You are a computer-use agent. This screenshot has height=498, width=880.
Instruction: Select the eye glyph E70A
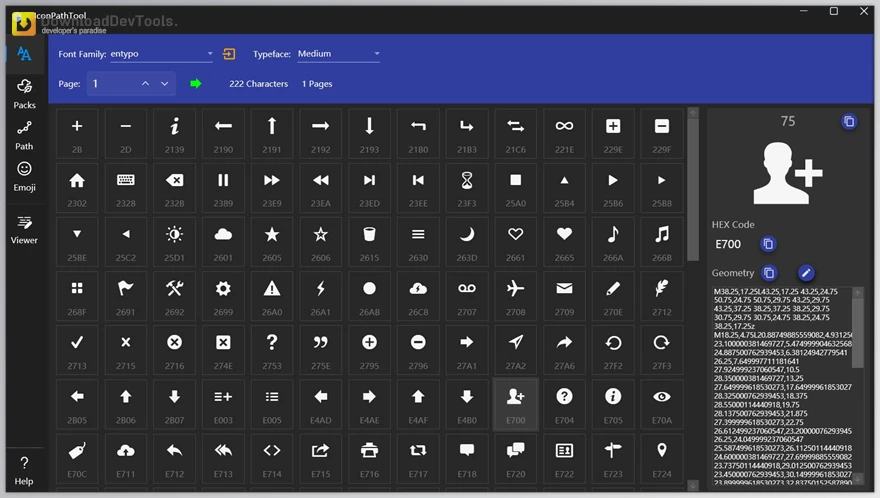(x=661, y=403)
